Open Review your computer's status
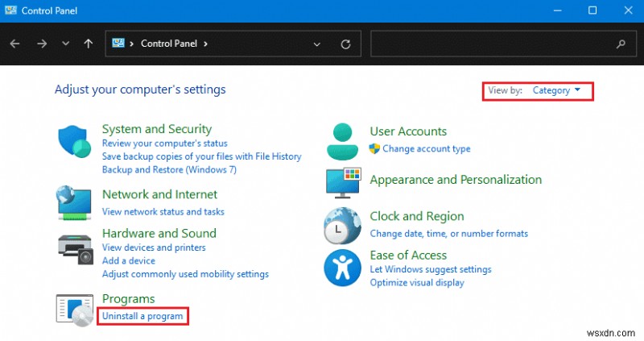 165,143
